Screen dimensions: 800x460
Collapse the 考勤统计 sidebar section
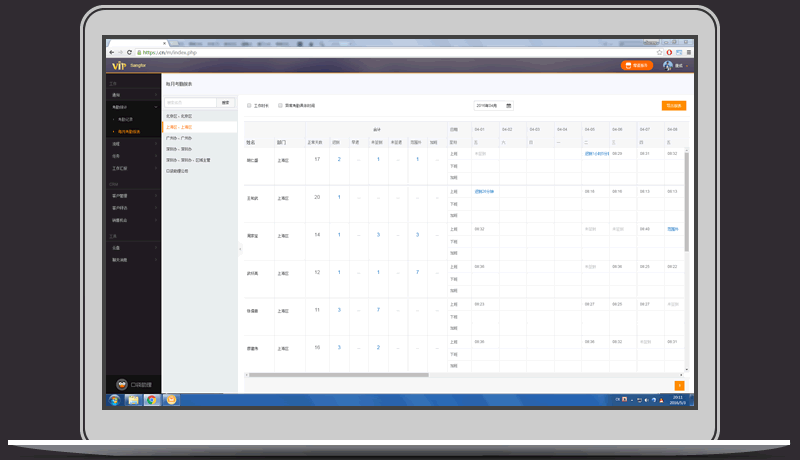[x=155, y=106]
